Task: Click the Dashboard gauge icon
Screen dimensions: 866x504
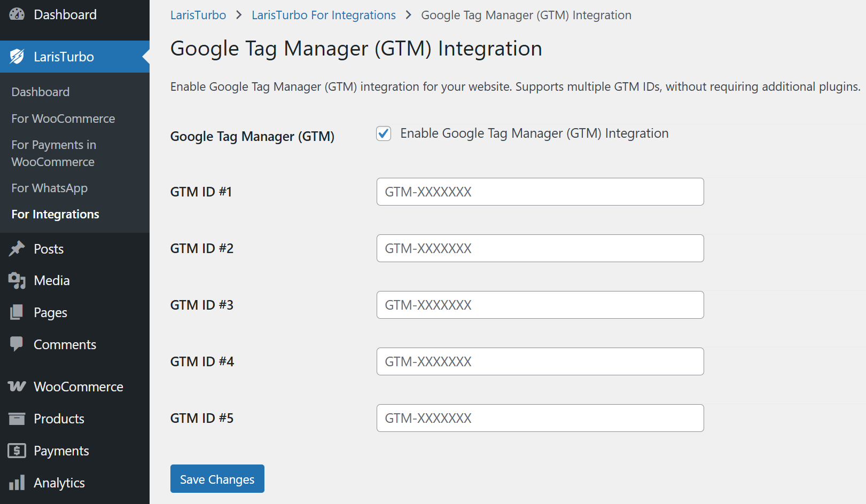Action: (x=17, y=14)
